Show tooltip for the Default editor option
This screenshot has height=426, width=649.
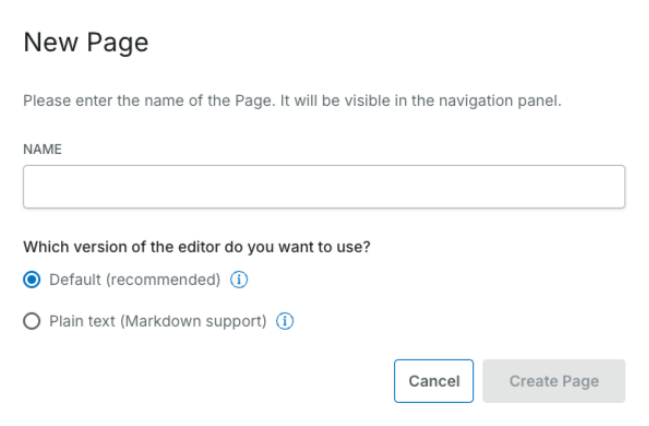coord(239,280)
